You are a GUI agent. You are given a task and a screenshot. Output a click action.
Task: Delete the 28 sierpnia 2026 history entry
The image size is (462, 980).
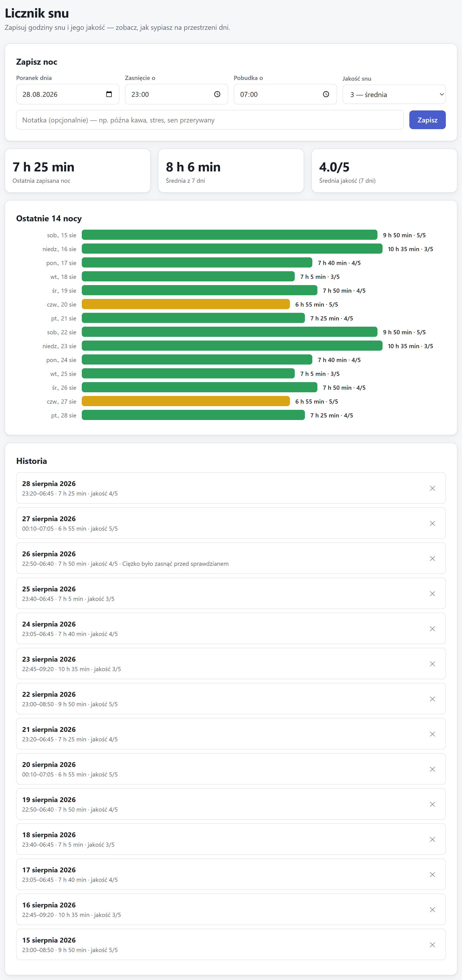pos(432,488)
